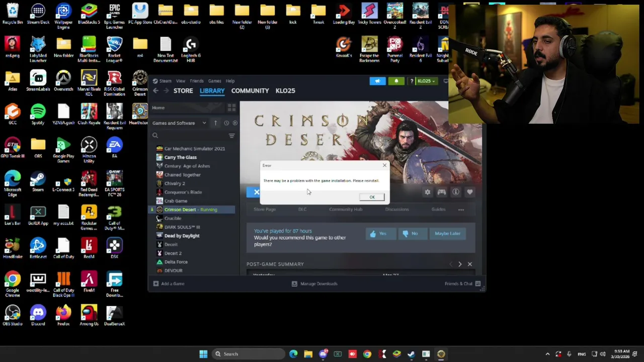Click the sort arrow next to Games and Software
Screen dimensions: 644x362
215,123
